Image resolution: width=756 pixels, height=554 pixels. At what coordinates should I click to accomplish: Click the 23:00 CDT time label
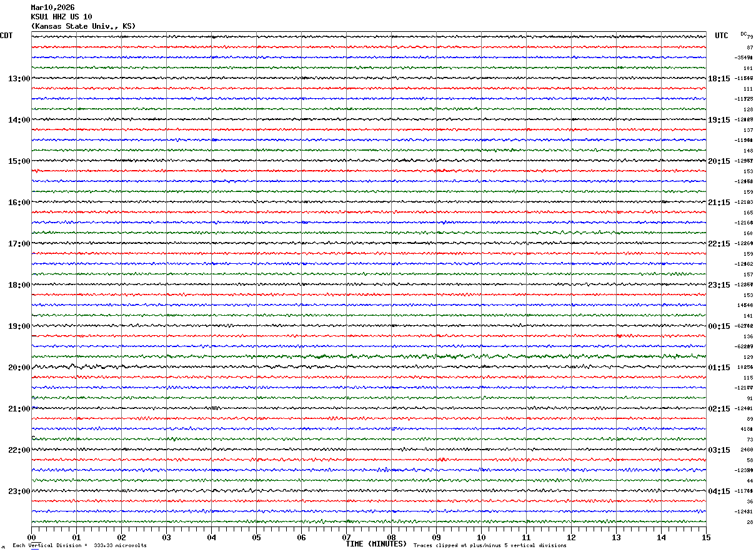(x=19, y=491)
